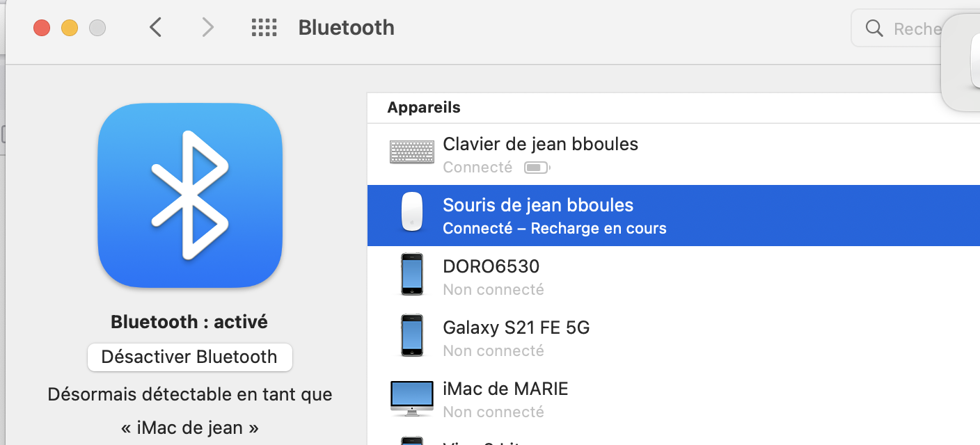Show all preferences via grid icon
This screenshot has width=980, height=445.
264,28
